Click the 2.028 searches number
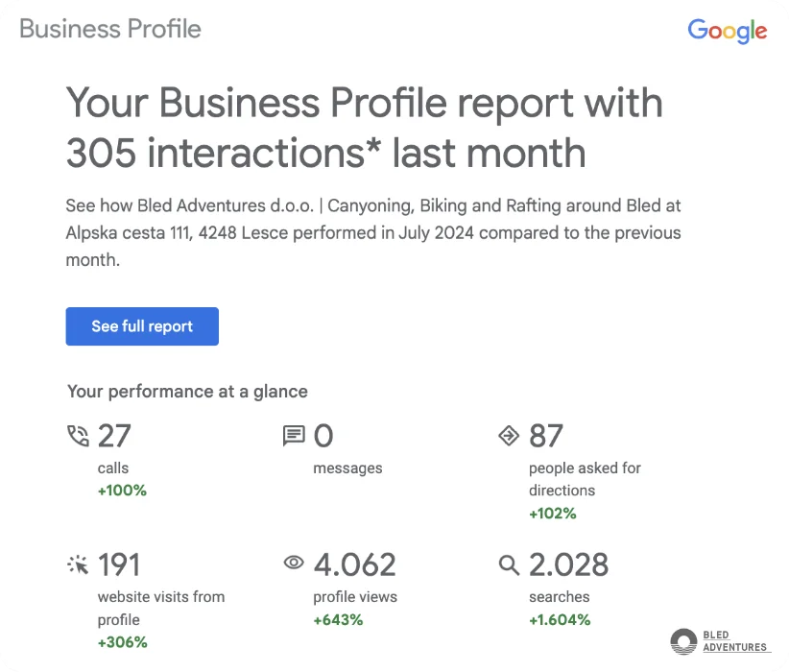The width and height of the screenshot is (789, 672). (568, 564)
